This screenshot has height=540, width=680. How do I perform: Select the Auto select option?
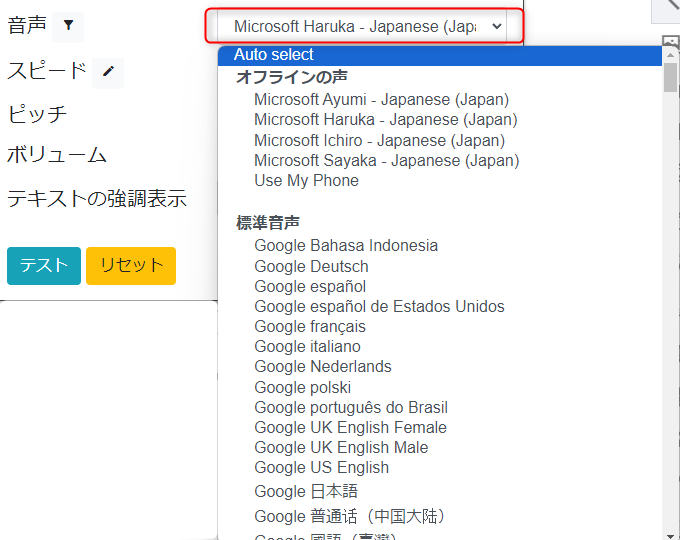[x=440, y=55]
